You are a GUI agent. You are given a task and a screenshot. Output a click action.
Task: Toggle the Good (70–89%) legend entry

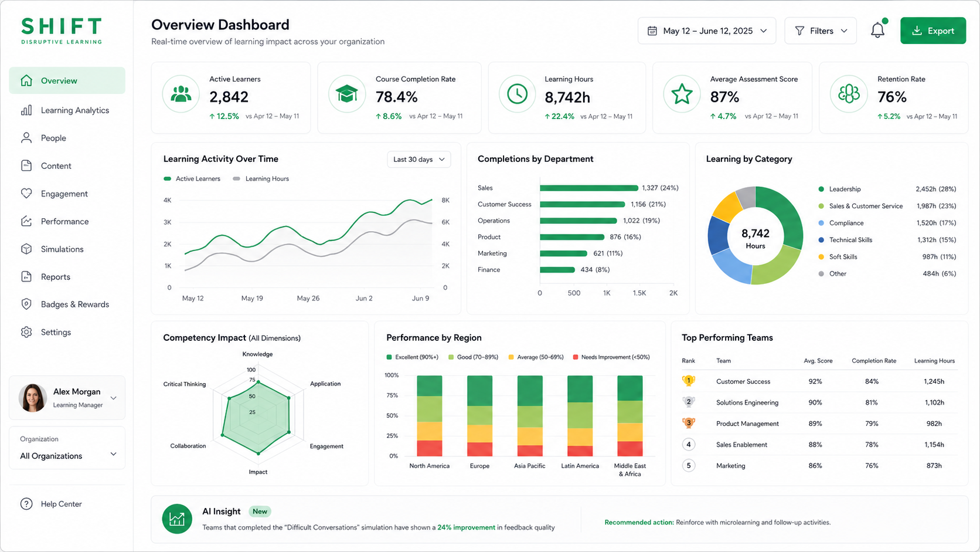[x=474, y=357]
